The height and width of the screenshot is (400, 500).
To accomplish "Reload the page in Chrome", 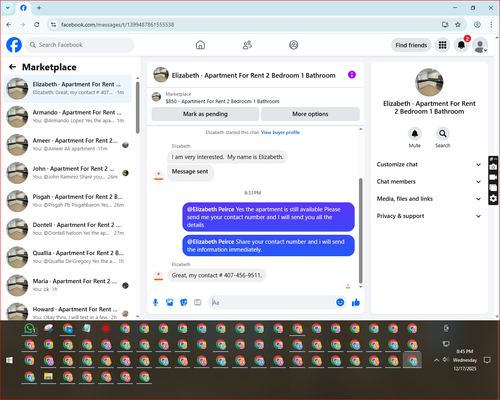I will [37, 25].
